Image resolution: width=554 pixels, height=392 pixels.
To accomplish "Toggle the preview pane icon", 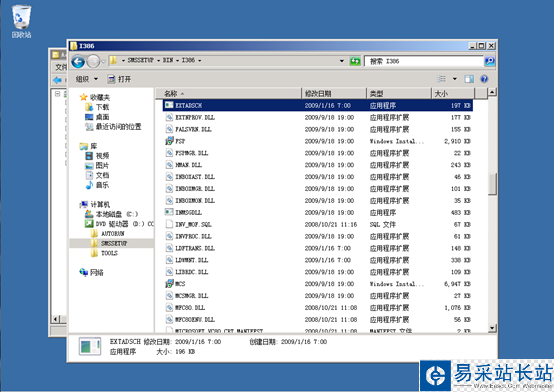I will [469, 79].
